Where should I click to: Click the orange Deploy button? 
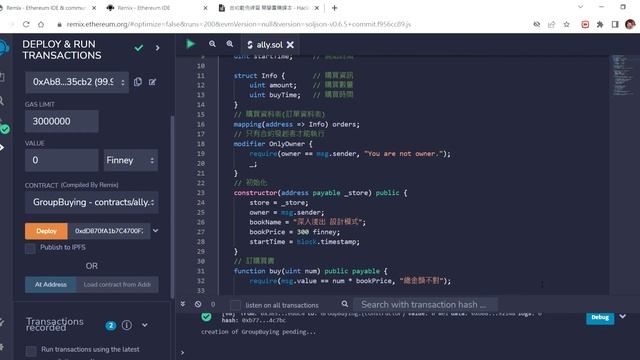(47, 231)
